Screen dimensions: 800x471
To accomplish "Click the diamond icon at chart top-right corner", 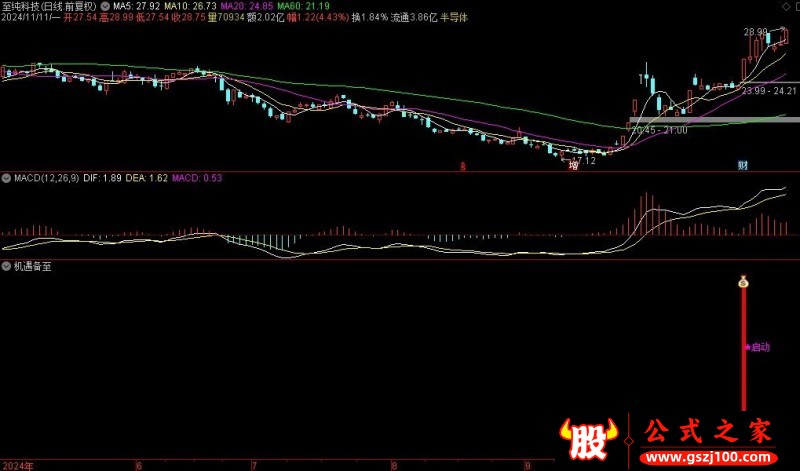I will coord(785,6).
